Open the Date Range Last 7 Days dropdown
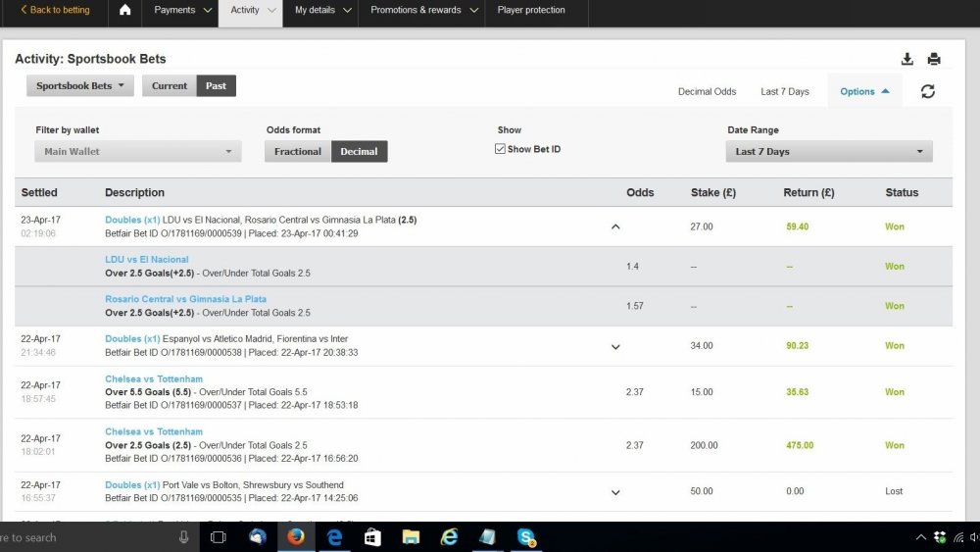Image resolution: width=980 pixels, height=552 pixels. click(x=829, y=151)
